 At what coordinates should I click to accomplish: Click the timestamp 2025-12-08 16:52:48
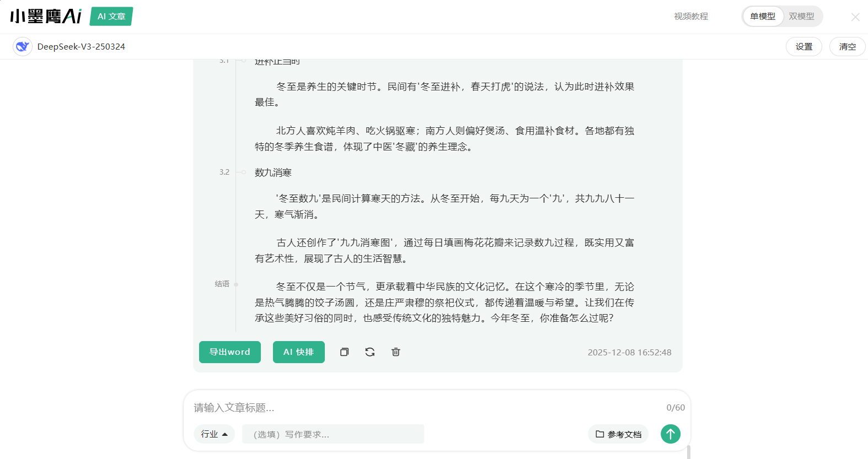click(630, 353)
